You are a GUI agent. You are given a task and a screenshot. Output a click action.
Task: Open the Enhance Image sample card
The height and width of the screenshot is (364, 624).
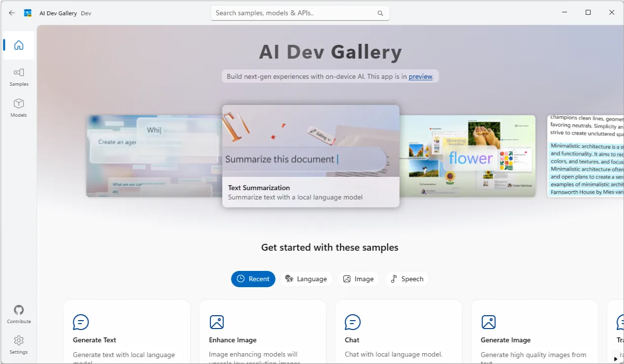click(263, 331)
